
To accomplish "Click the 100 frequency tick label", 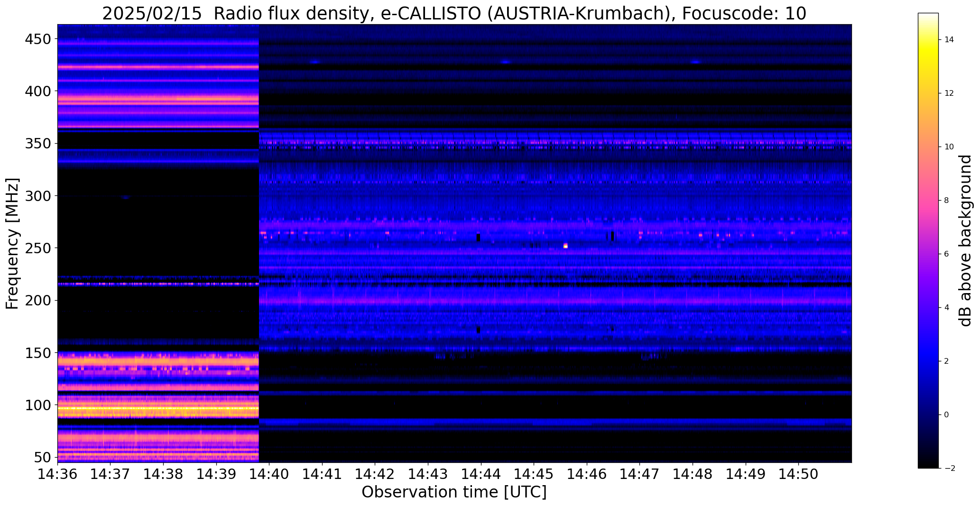I will [37, 405].
